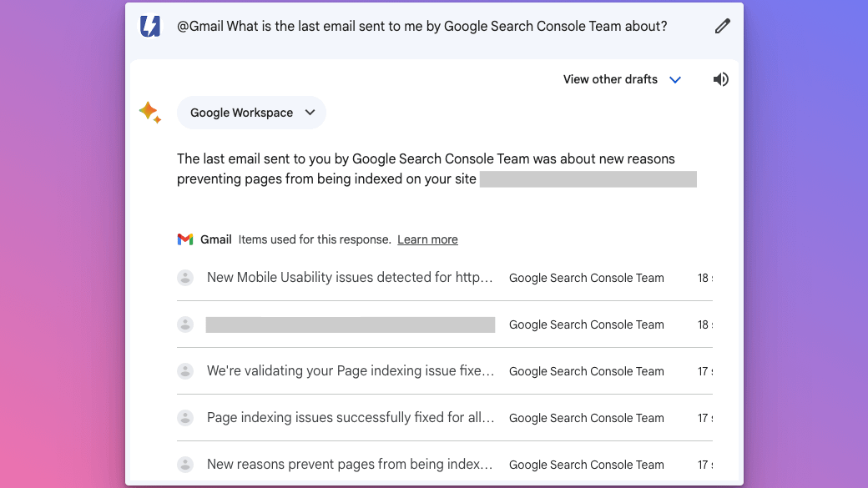Open New reasons prevent pages email

pos(350,465)
